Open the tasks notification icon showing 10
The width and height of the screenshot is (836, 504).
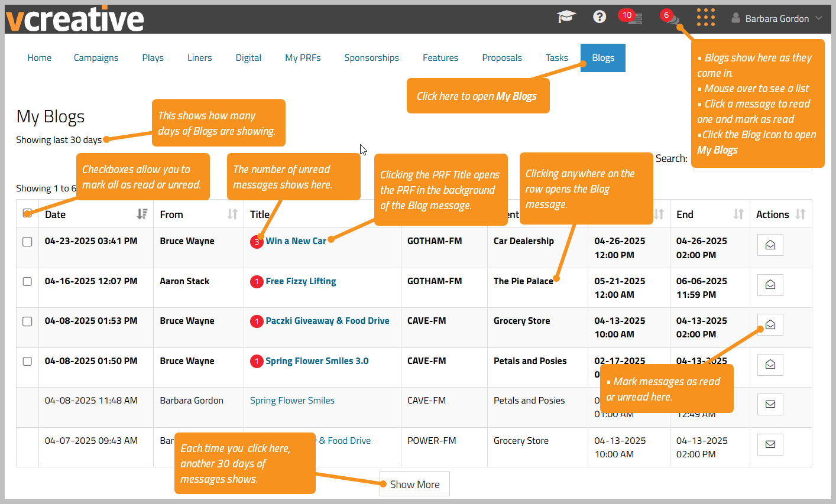pos(631,17)
